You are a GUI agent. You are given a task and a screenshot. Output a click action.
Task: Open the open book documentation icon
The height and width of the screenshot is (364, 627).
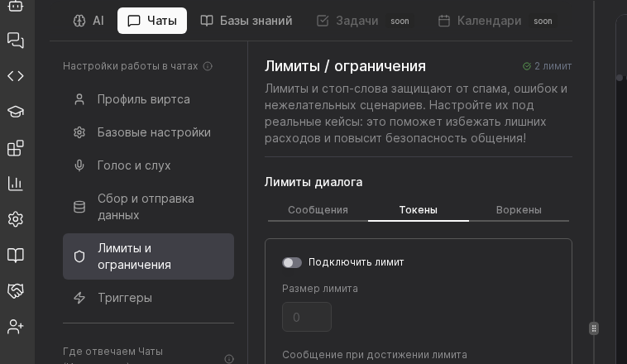coord(16,255)
